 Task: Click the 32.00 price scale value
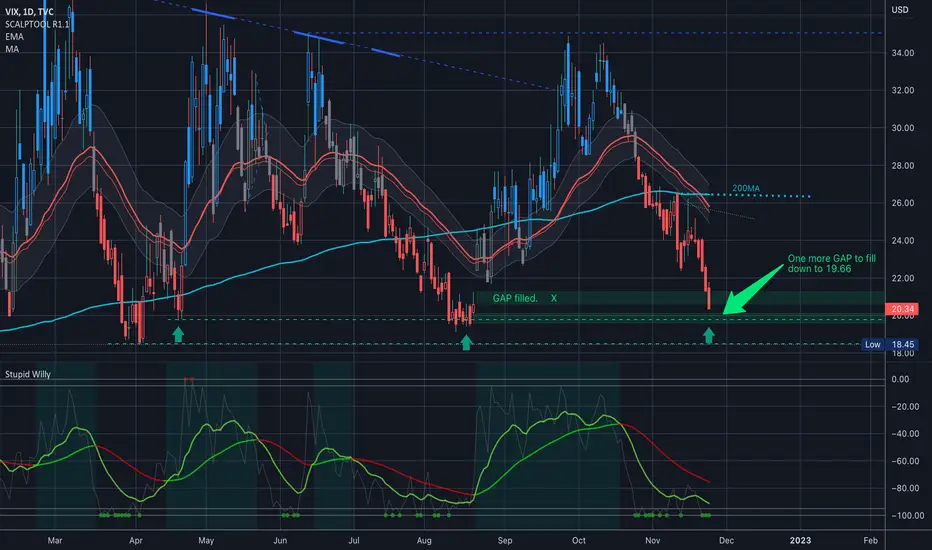tap(902, 90)
